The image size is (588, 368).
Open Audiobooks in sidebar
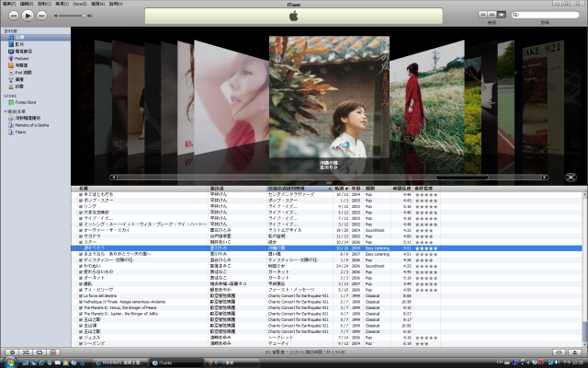coord(35,65)
